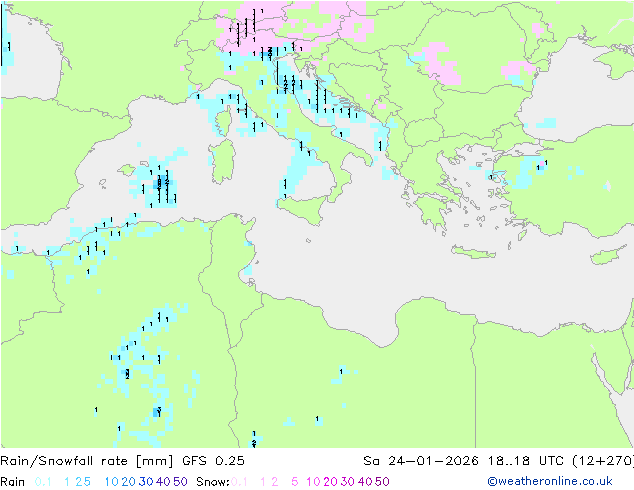The width and height of the screenshot is (634, 490).
Task: Pick the snow 40 legend value
Action: click(365, 482)
